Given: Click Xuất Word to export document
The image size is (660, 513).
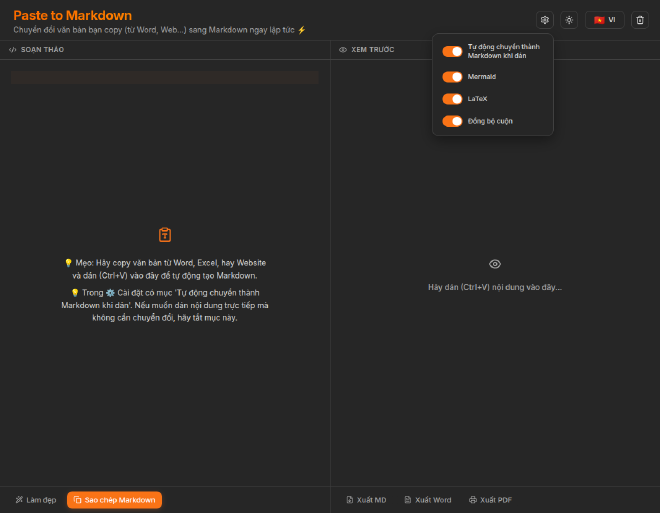Looking at the screenshot, I should [x=427, y=500].
